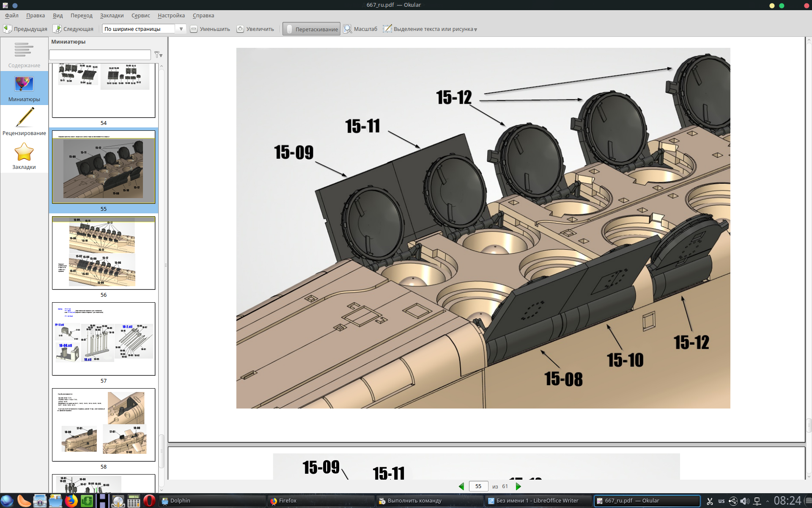Open the Переход menu
Screen dimensions: 812x508
[x=82, y=15]
